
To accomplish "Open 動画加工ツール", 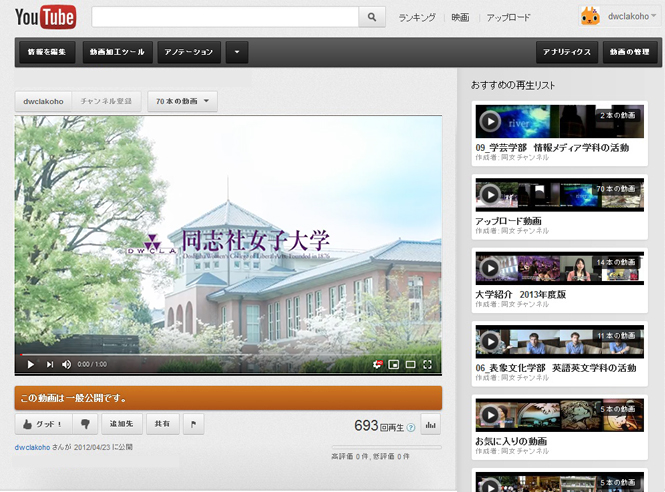I will coord(117,52).
